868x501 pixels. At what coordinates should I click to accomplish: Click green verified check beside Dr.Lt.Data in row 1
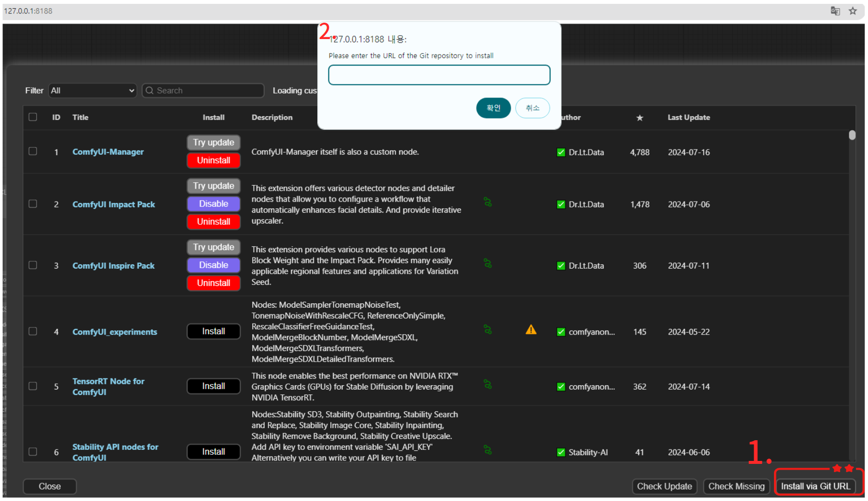(x=561, y=152)
